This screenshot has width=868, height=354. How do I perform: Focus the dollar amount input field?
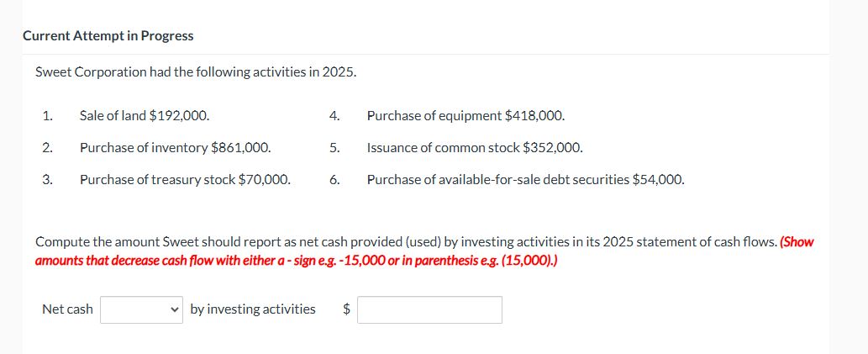pos(429,309)
